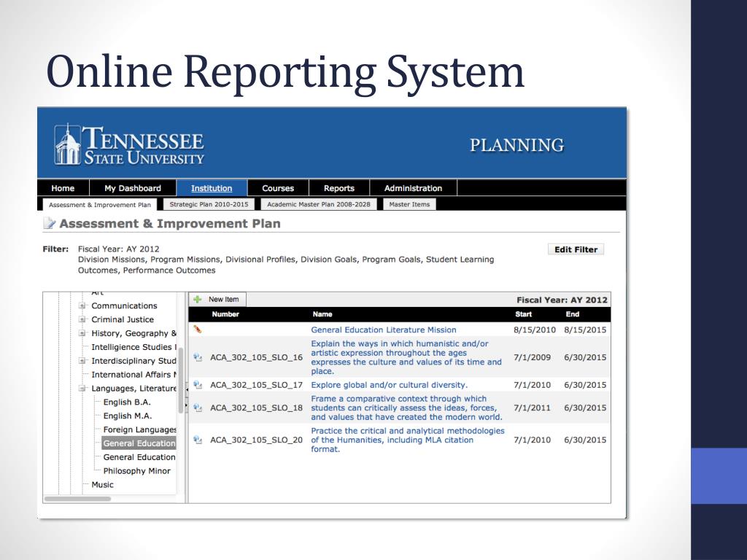Viewport: 747px width, 560px height.
Task: Click the ACA_302_105_SLO_18 number cell
Action: (256, 408)
